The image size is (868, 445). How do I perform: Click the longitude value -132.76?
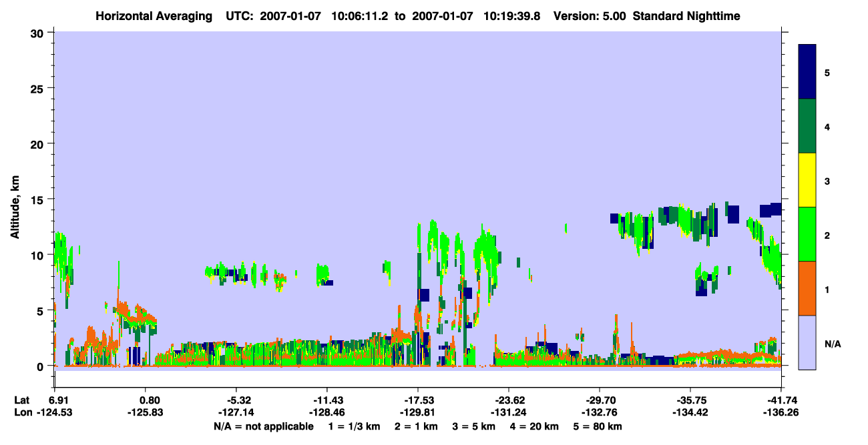600,413
